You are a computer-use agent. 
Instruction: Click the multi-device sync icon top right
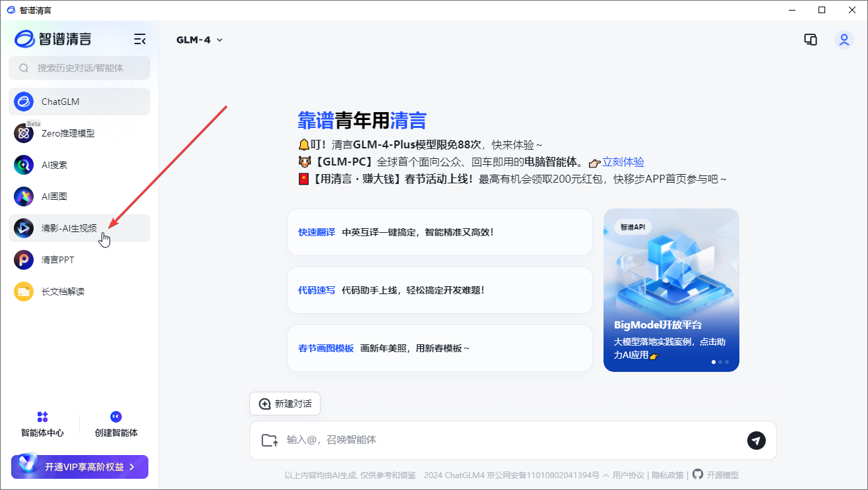[x=810, y=40]
